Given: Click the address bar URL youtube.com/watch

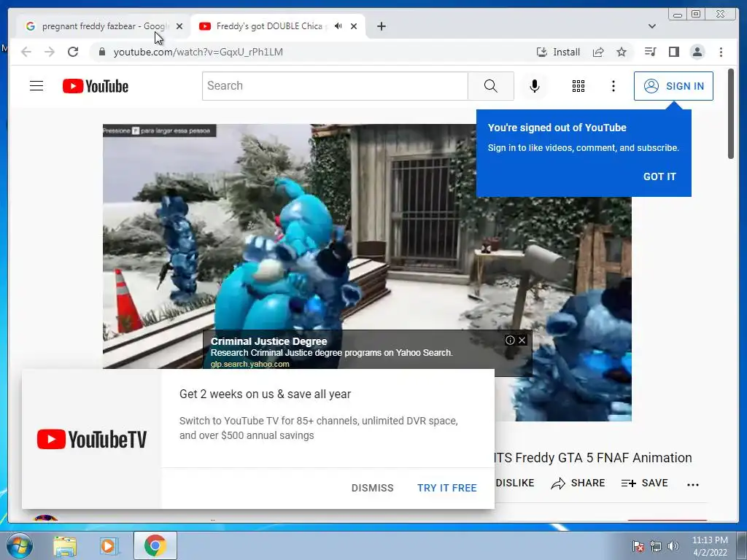Looking at the screenshot, I should pos(198,52).
